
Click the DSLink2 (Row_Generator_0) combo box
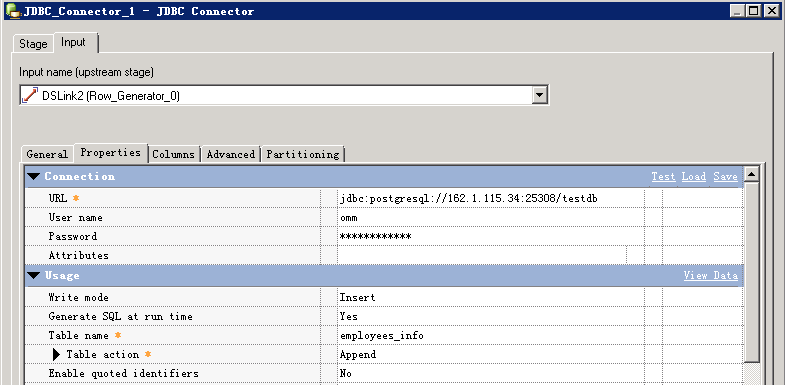pyautogui.click(x=284, y=95)
